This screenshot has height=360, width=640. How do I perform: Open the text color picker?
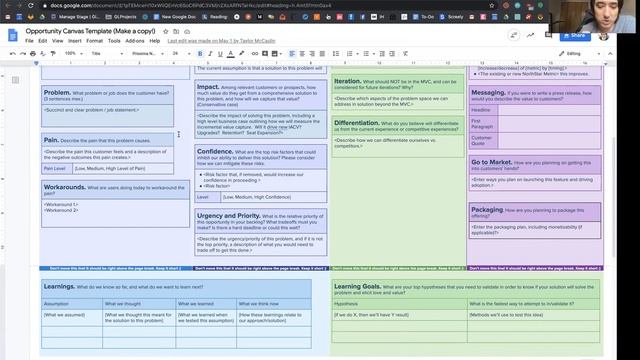(x=231, y=53)
